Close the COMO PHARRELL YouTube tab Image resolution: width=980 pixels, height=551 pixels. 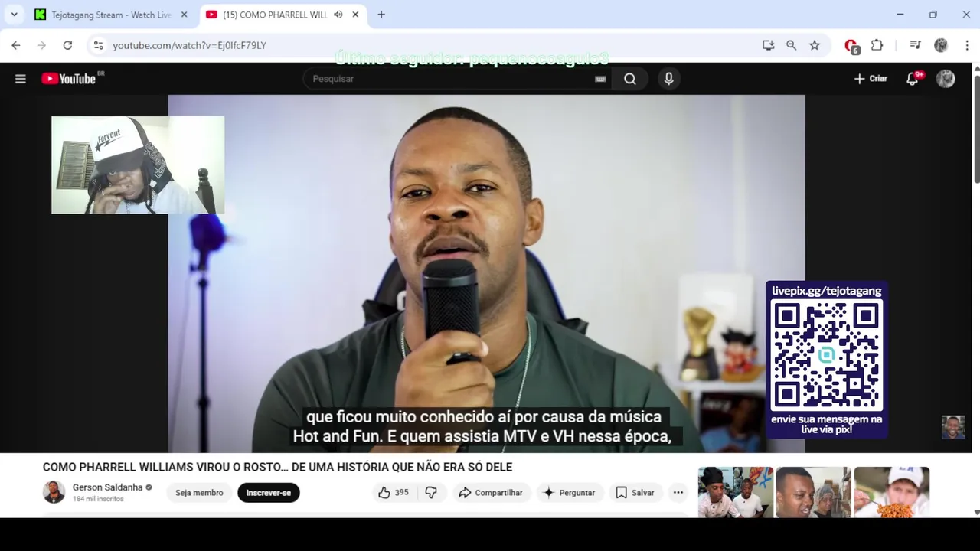click(x=355, y=15)
